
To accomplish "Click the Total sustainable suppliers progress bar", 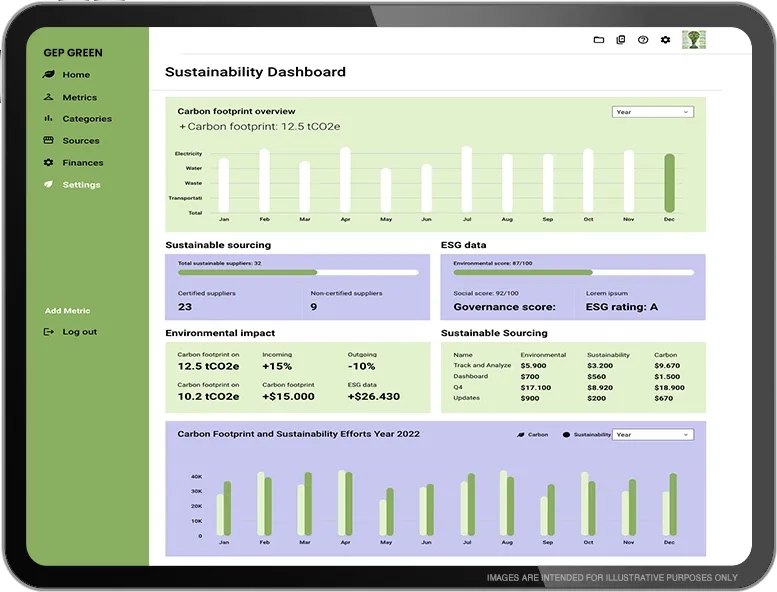I will coord(298,272).
